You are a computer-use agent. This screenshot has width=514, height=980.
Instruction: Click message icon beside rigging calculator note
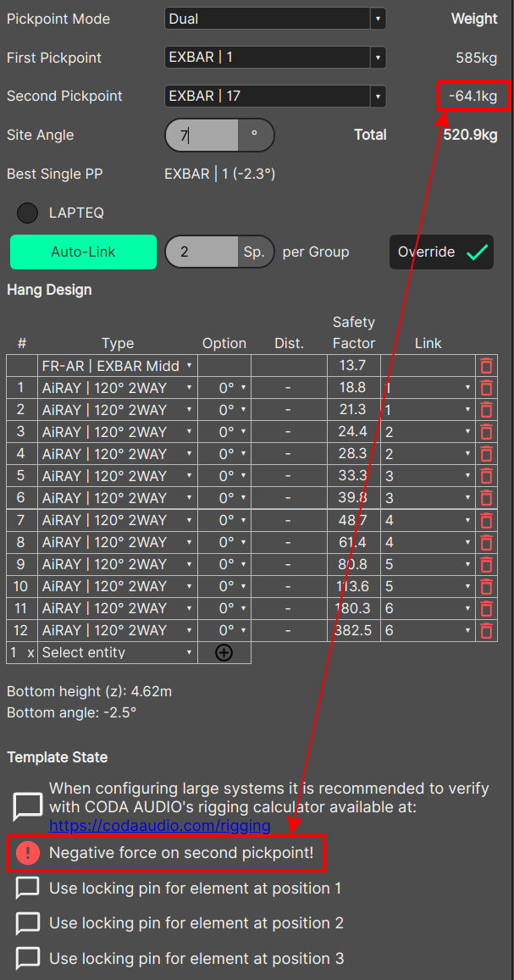(x=28, y=806)
